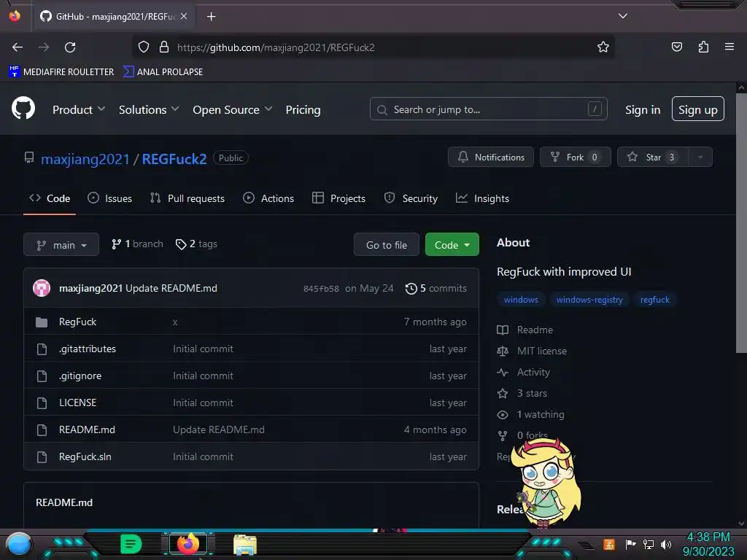747x560 pixels.
Task: Expand the Product menu
Action: 79,109
